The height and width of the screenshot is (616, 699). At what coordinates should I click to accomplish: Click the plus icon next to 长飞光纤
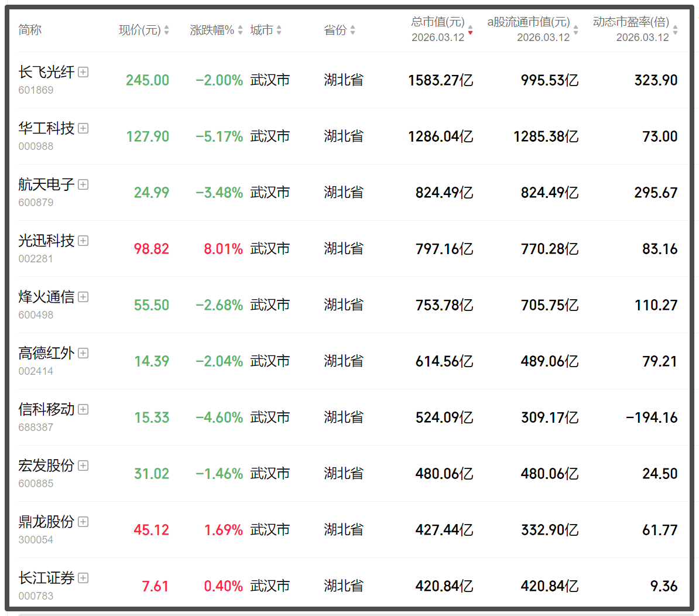coord(83,72)
